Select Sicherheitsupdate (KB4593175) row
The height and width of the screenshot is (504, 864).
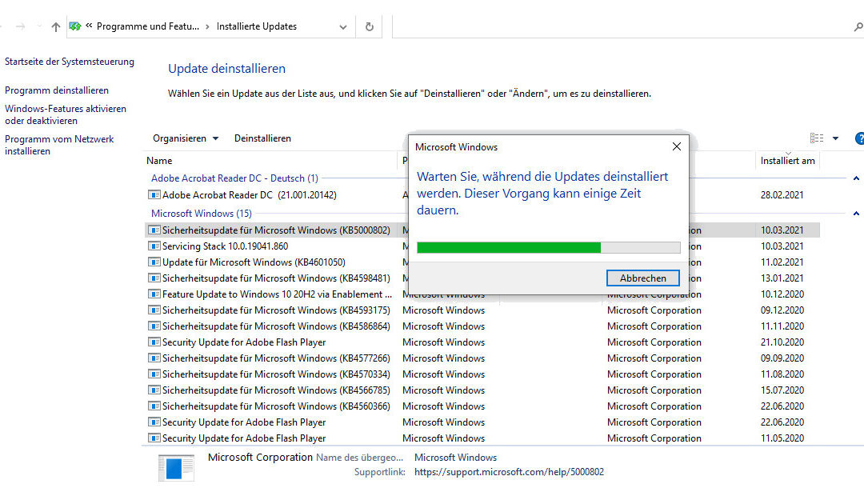tap(482, 310)
